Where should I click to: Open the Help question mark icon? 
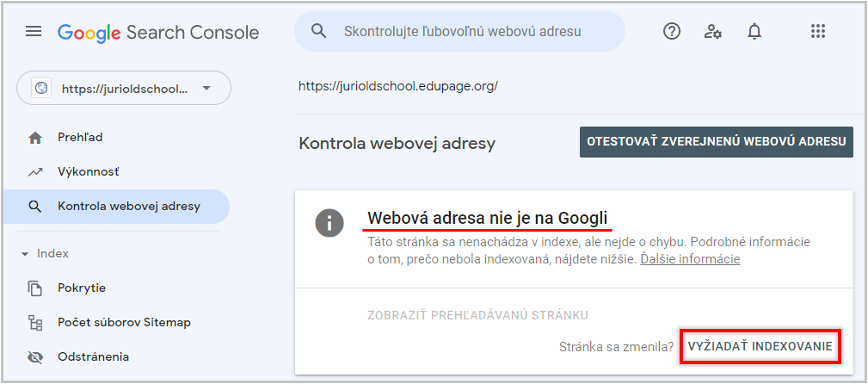tap(672, 32)
